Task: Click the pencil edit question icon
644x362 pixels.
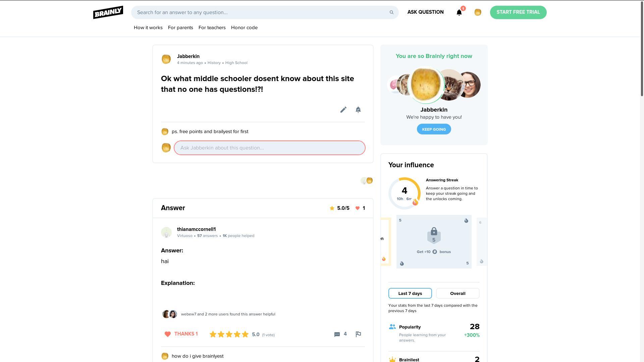Action: point(343,110)
